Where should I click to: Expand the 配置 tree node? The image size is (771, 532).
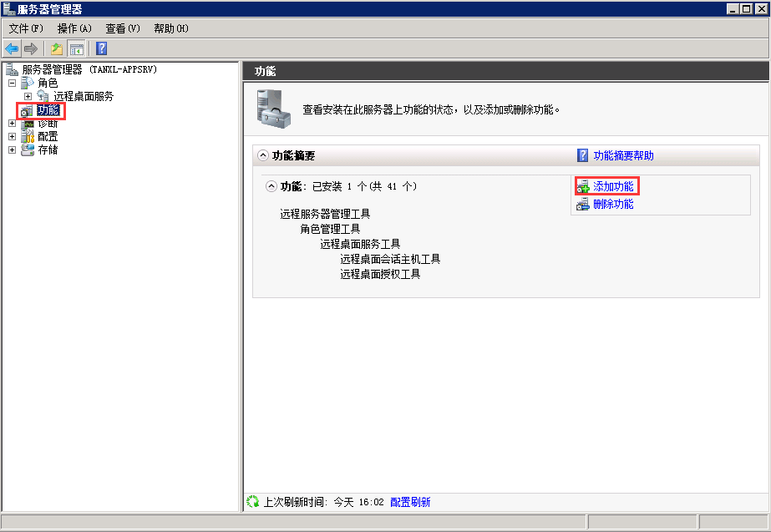13,136
